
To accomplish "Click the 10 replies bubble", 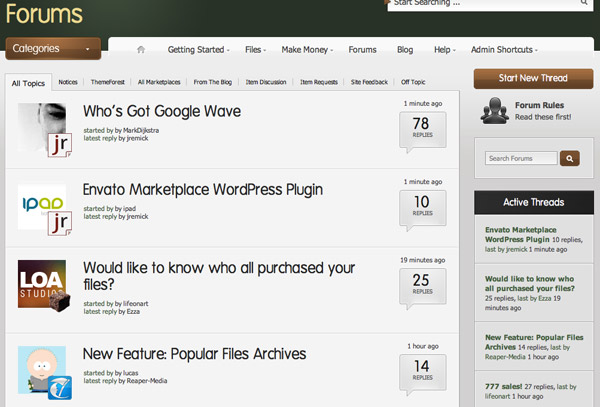I will point(422,208).
